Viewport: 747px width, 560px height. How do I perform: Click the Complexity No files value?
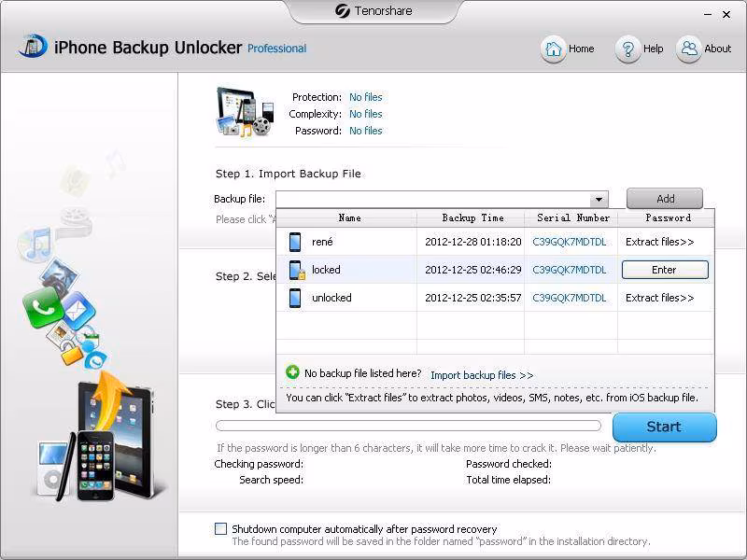click(x=366, y=114)
